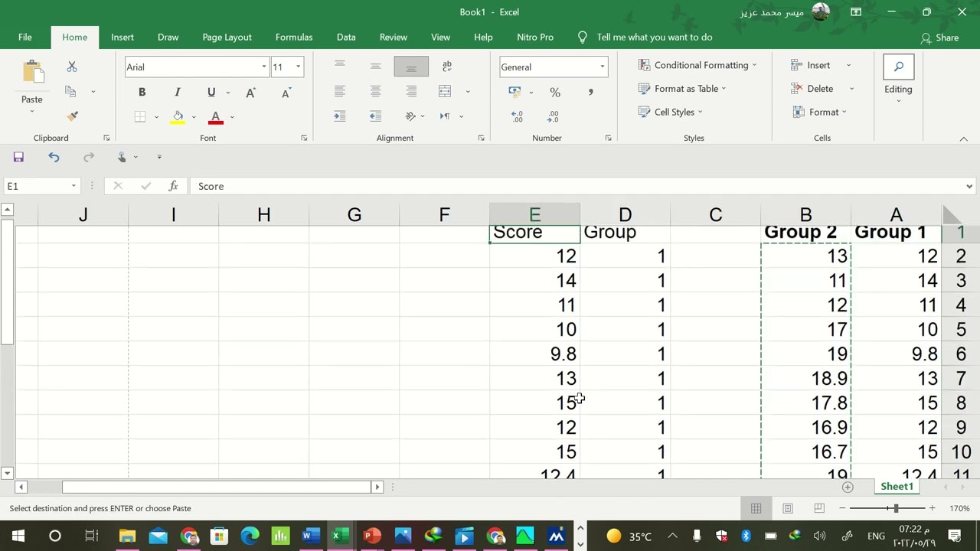Viewport: 980px width, 551px height.
Task: Open the Editing search group
Action: [898, 75]
